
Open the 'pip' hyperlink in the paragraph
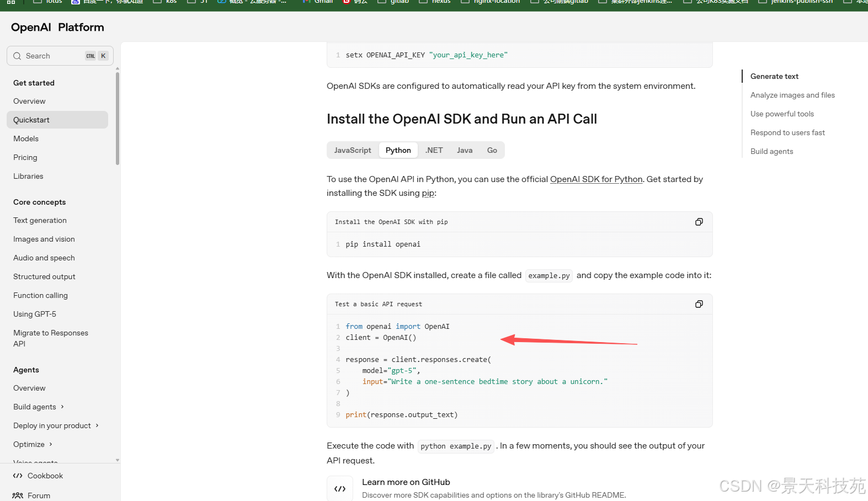(428, 193)
